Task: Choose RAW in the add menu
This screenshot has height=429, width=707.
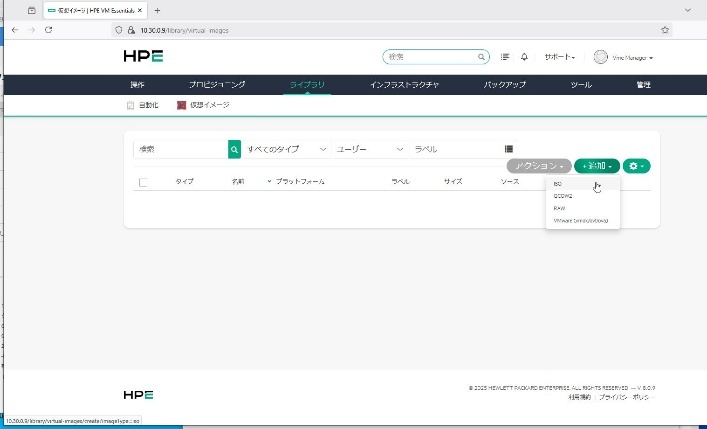Action: pos(559,208)
